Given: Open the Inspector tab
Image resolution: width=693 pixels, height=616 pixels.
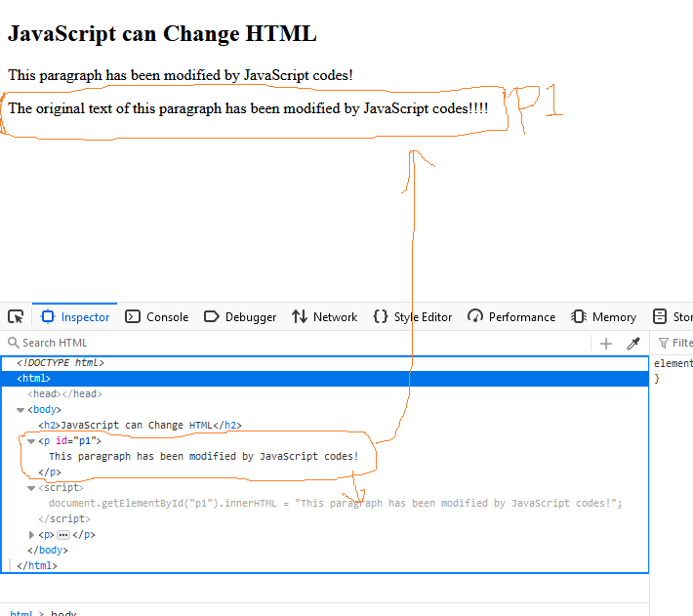Looking at the screenshot, I should click(75, 317).
